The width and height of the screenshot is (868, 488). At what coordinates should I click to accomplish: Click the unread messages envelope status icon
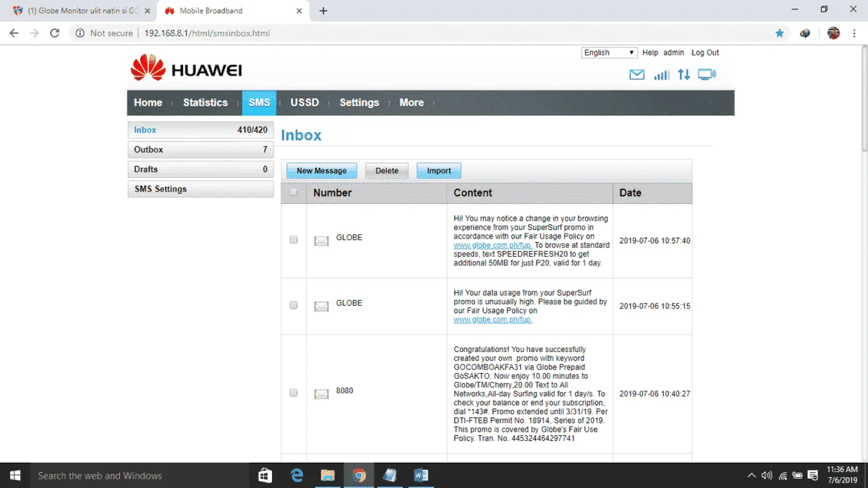click(637, 74)
